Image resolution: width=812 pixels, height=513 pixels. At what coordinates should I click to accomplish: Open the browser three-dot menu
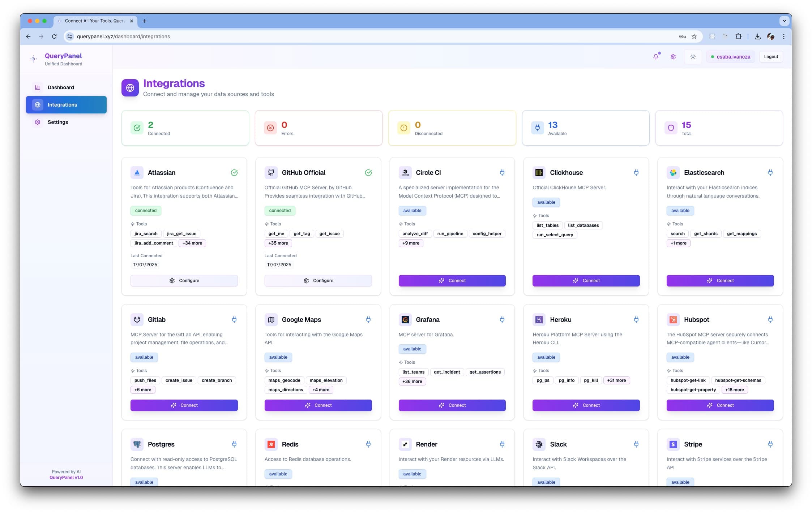click(x=784, y=36)
